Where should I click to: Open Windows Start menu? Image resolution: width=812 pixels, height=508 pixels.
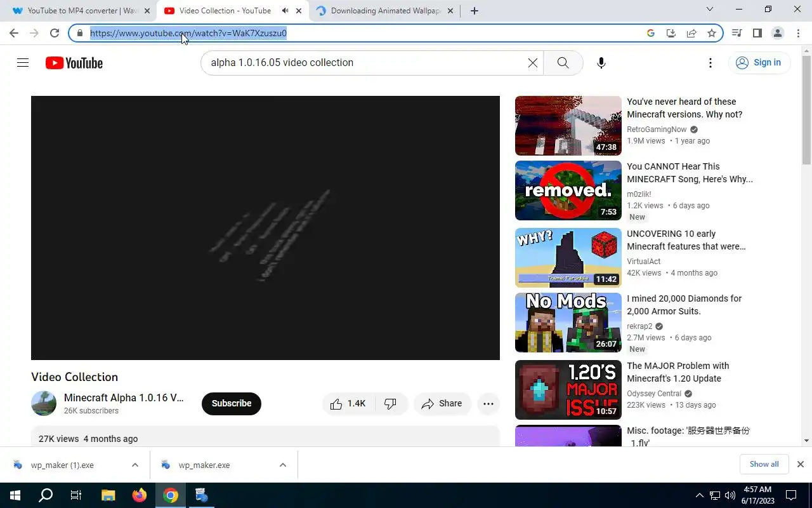coord(15,495)
